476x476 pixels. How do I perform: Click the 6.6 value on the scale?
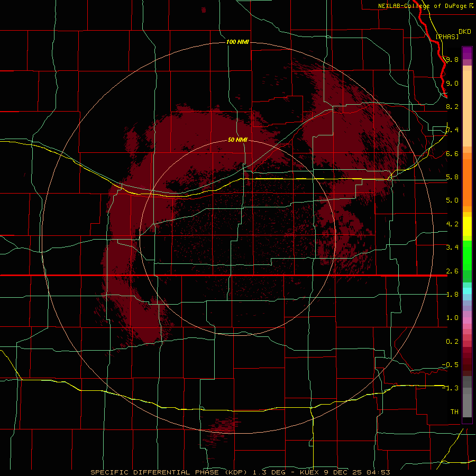[452, 153]
